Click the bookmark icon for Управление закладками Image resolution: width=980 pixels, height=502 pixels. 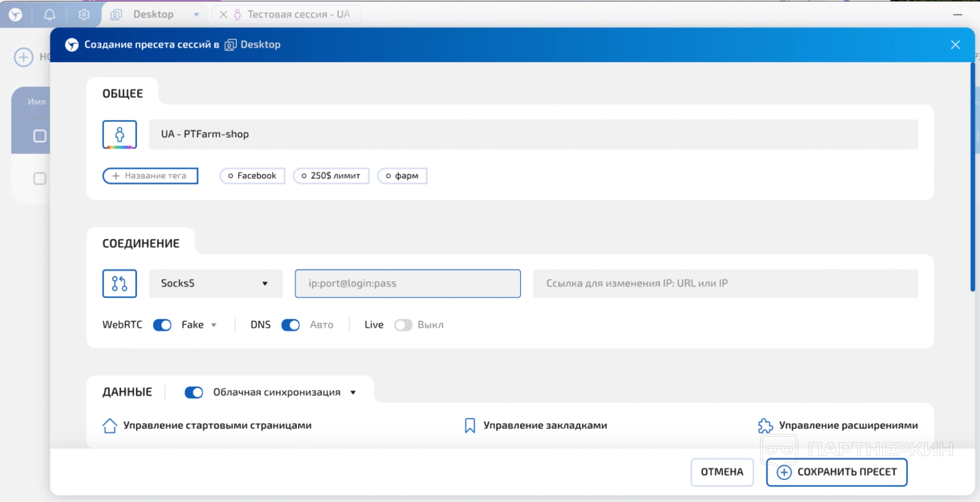[x=470, y=425]
